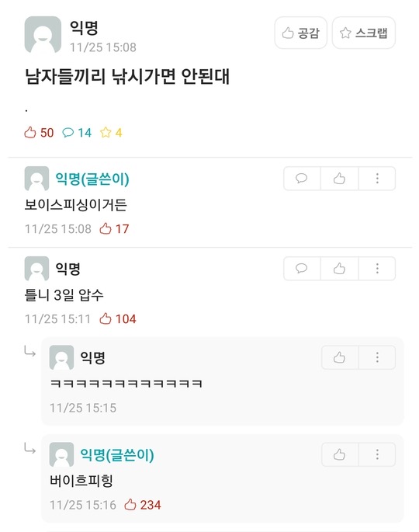Image resolution: width=419 pixels, height=532 pixels.
Task: Reply to the 틀니 3일 압수 comment
Action: (302, 269)
